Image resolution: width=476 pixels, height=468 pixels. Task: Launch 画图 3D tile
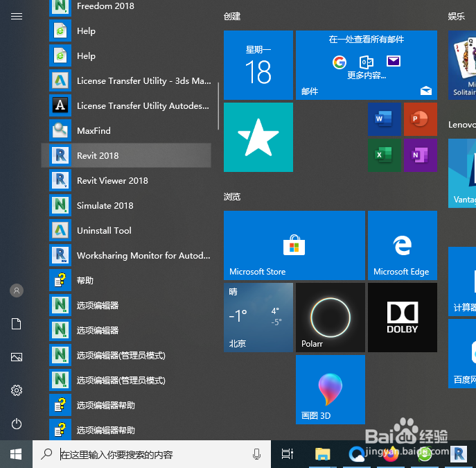coord(330,390)
